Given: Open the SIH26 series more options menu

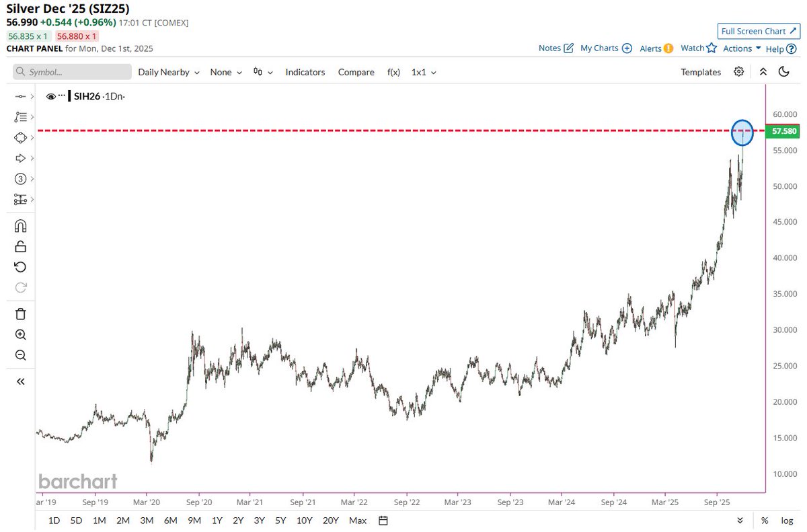Looking at the screenshot, I should click(x=62, y=97).
